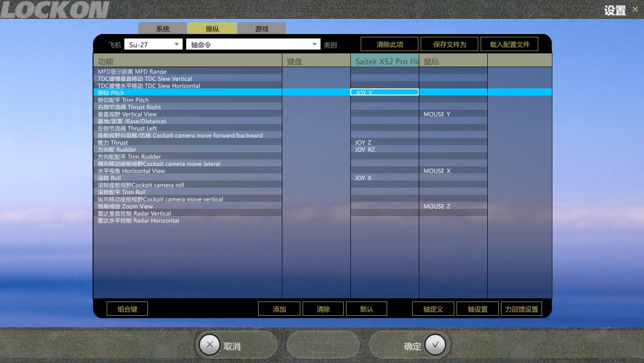Image resolution: width=644 pixels, height=363 pixels.
Task: Select the JOY_Y binding cell for Pitch
Action: [x=384, y=92]
